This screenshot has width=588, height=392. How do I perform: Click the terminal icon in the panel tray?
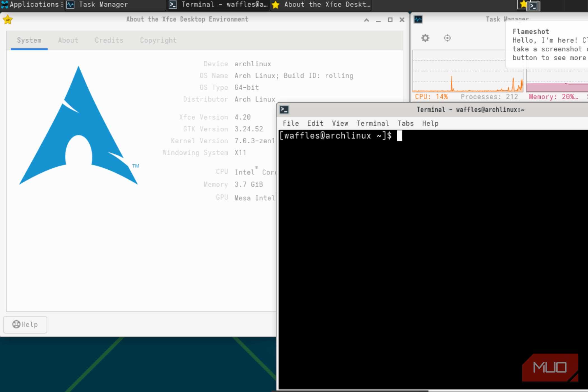533,6
